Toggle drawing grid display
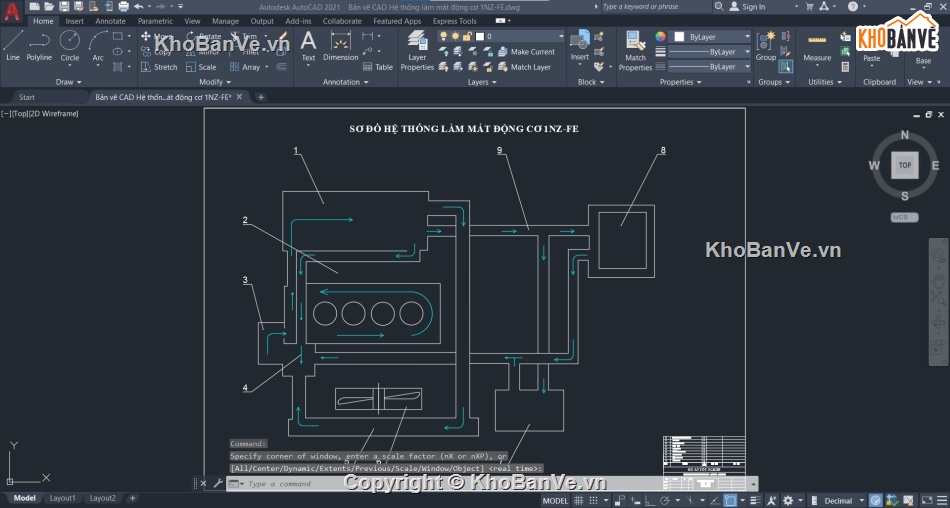The height and width of the screenshot is (508, 950). point(579,501)
